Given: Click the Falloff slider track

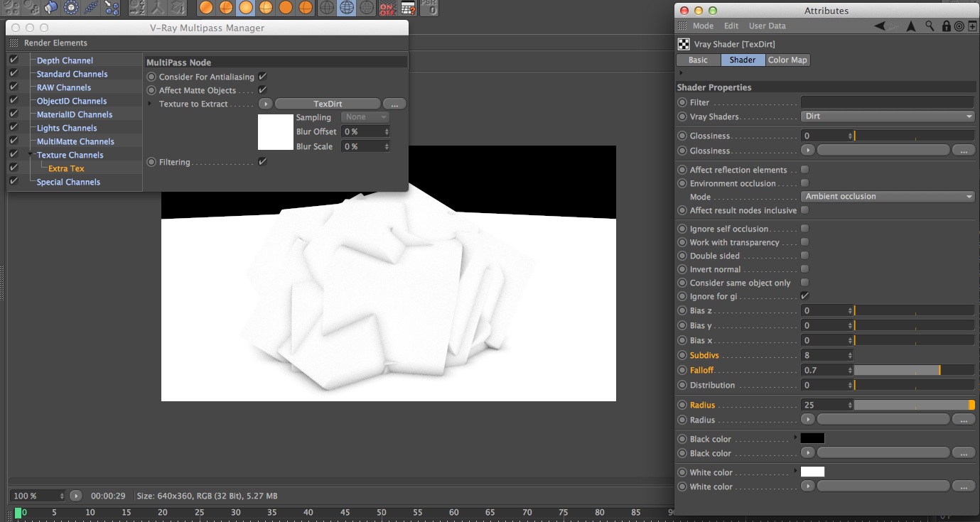Looking at the screenshot, I should (914, 370).
